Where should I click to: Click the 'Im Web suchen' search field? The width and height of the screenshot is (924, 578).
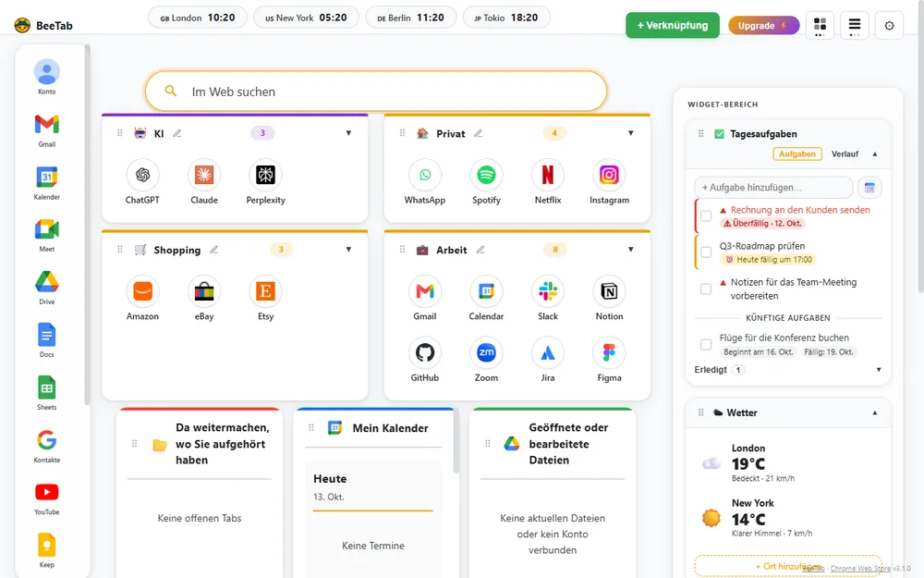(376, 92)
